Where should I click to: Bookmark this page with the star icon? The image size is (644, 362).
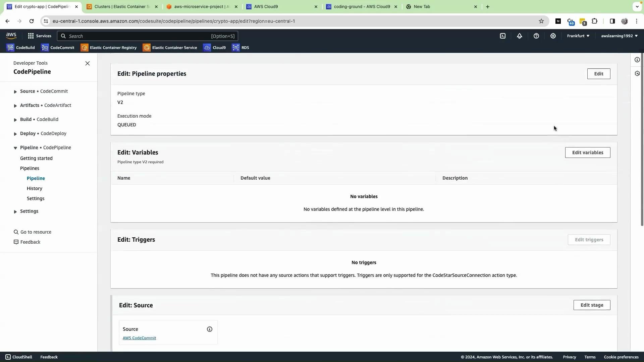click(x=541, y=21)
